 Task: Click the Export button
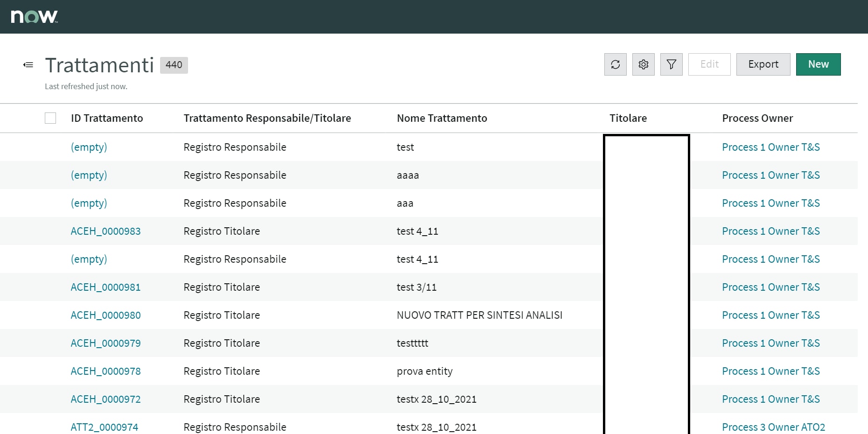[x=763, y=64]
